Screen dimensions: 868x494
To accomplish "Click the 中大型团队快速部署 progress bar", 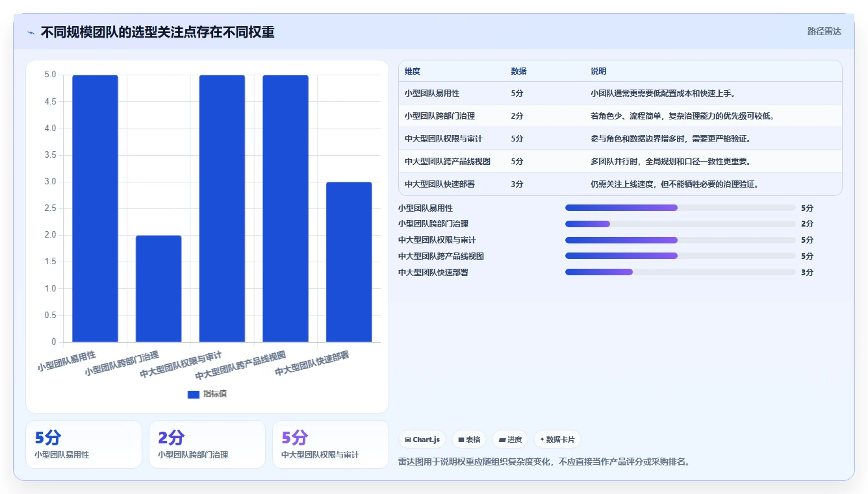I will point(680,272).
